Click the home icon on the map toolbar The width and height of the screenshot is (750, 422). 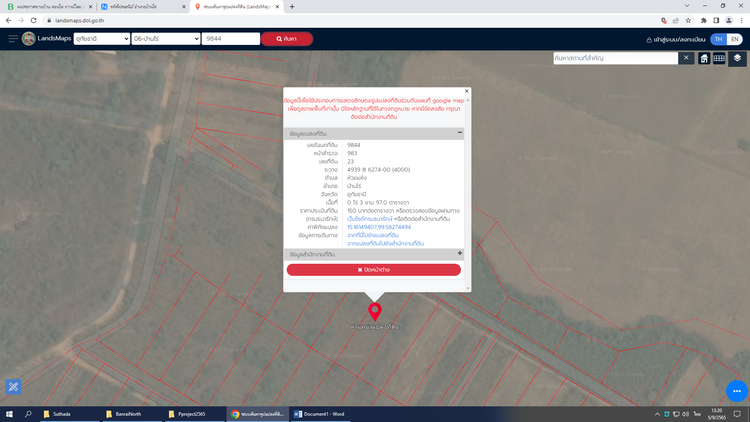[704, 59]
